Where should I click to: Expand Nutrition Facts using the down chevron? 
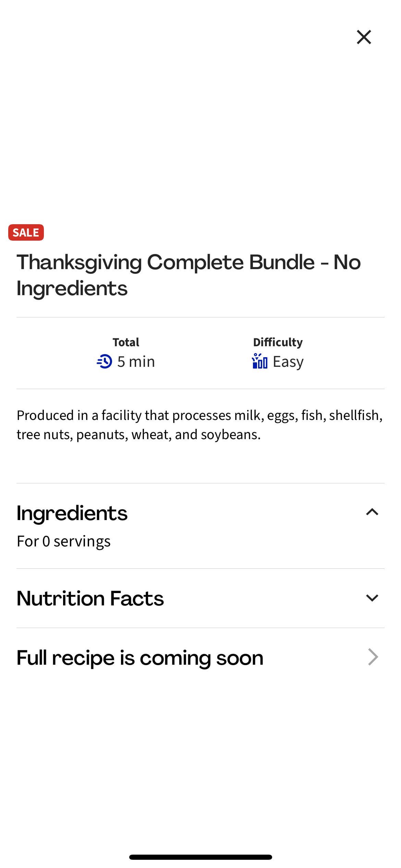click(372, 598)
